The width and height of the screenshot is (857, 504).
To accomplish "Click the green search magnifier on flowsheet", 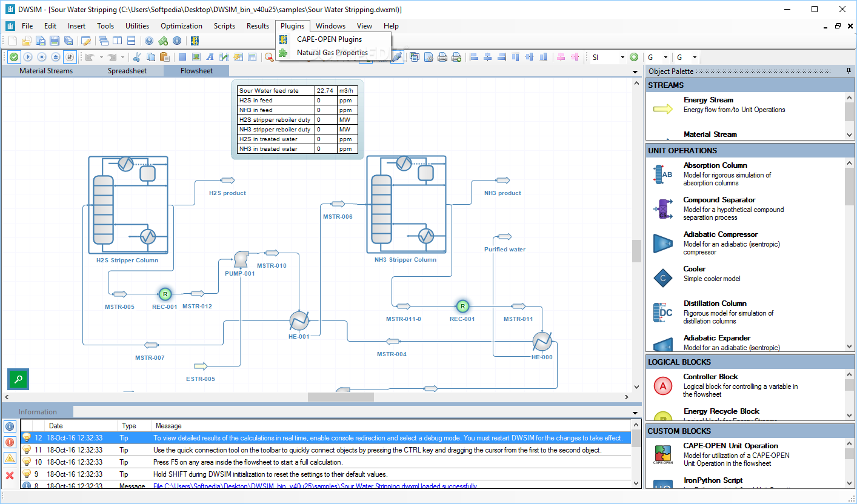I will (18, 379).
